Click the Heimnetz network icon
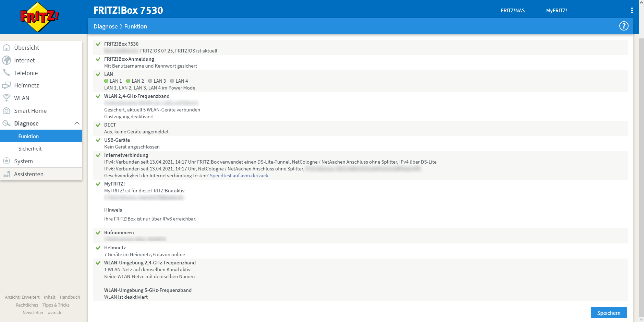The height and width of the screenshot is (322, 644). [x=7, y=85]
